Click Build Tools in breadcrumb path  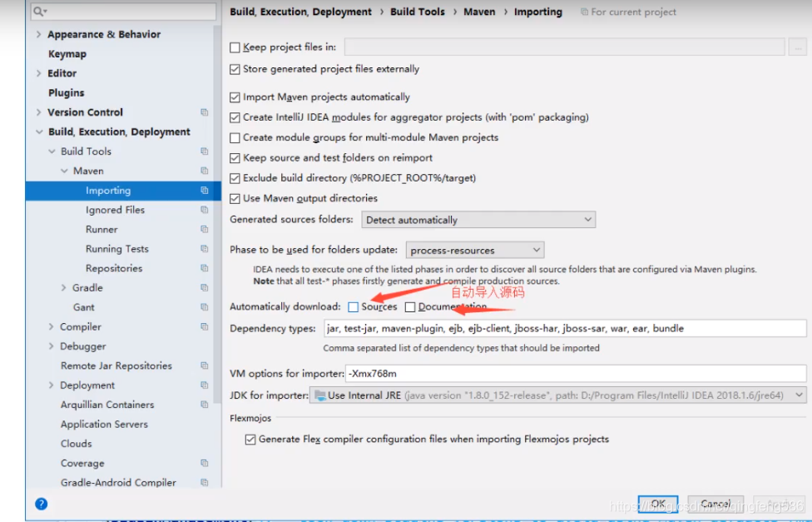tap(418, 12)
